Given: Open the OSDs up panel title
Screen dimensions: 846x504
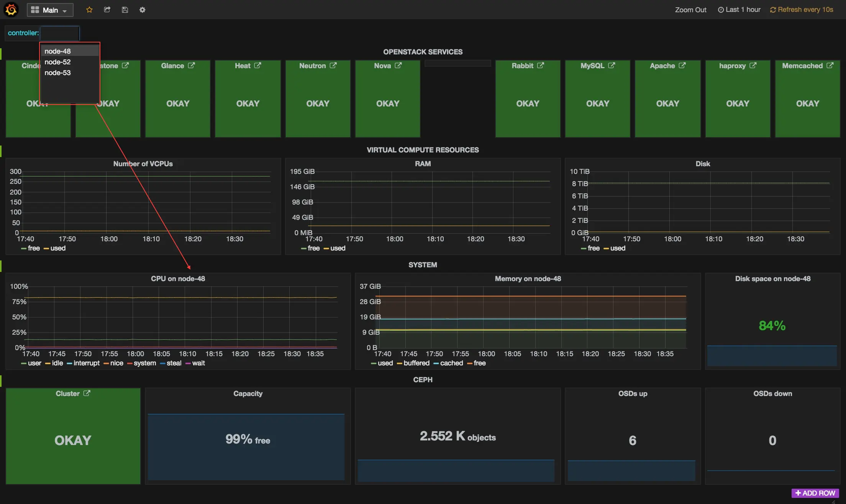Looking at the screenshot, I should (x=633, y=394).
